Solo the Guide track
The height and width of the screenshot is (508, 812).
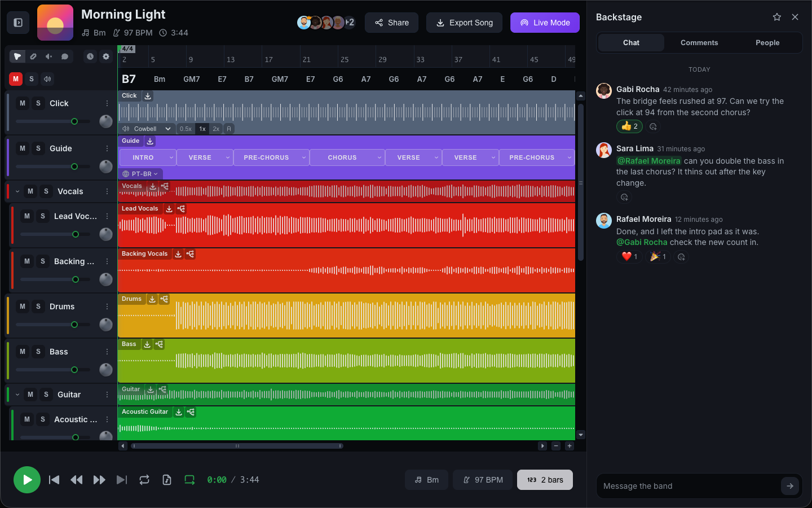38,148
